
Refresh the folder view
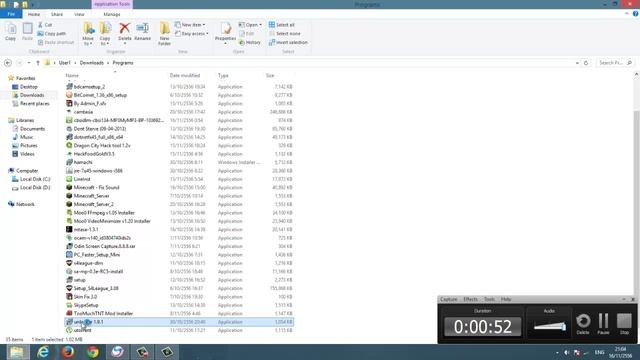[x=586, y=63]
